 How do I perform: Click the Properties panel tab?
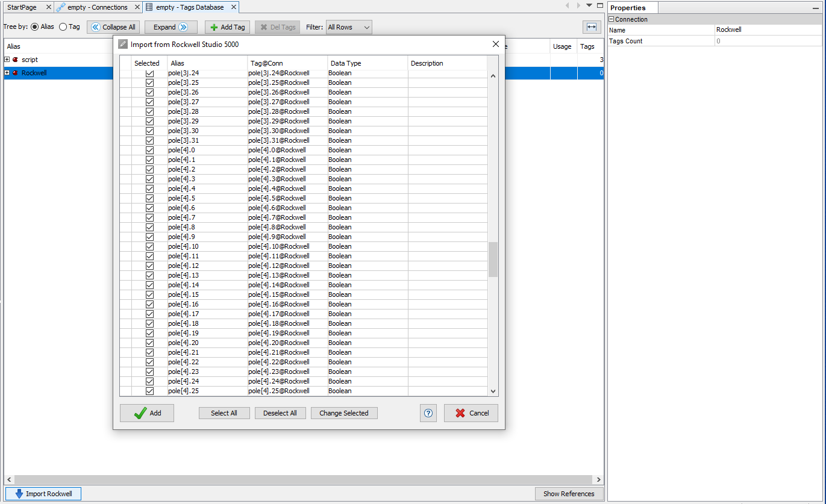(633, 8)
